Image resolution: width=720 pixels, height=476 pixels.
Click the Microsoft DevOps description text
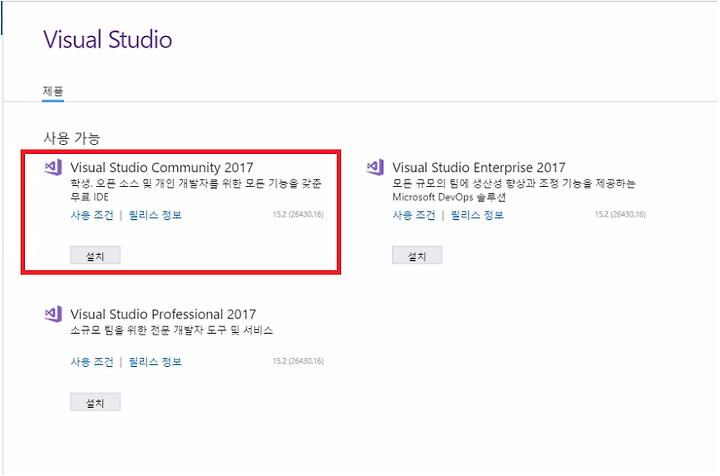tap(449, 197)
